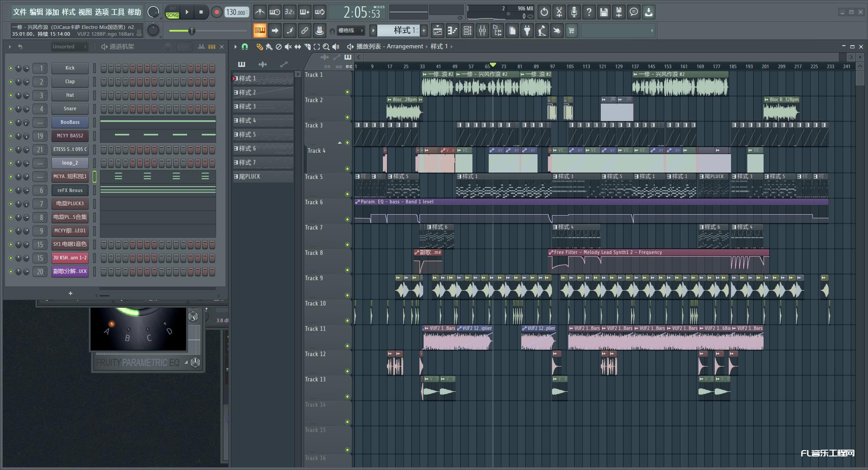Save the project with floppy icon
The image size is (868, 470).
tap(604, 12)
